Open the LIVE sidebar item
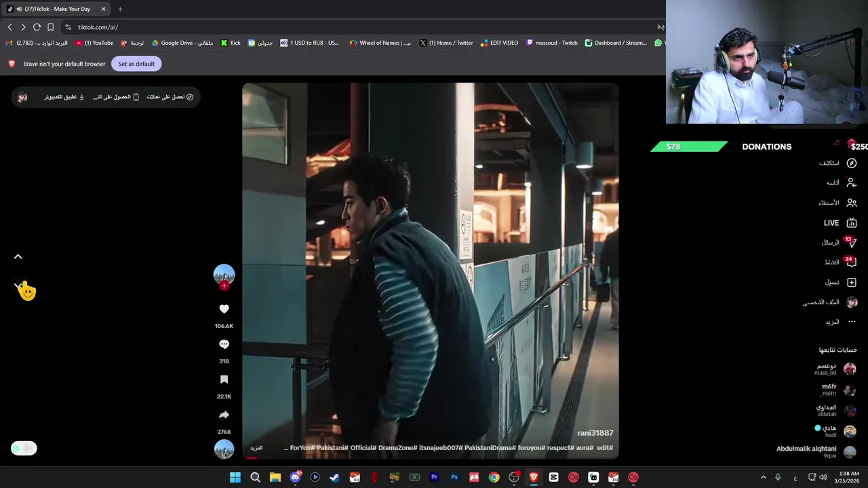The height and width of the screenshot is (488, 868). click(840, 223)
